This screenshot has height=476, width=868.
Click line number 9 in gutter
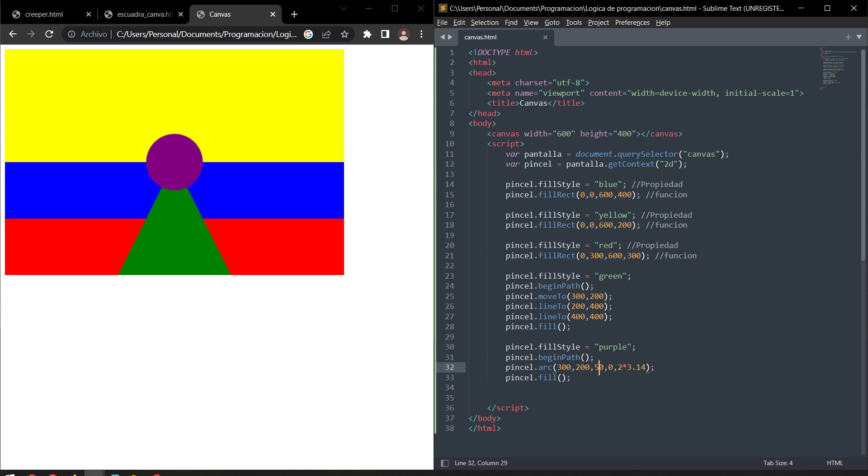[x=452, y=134]
